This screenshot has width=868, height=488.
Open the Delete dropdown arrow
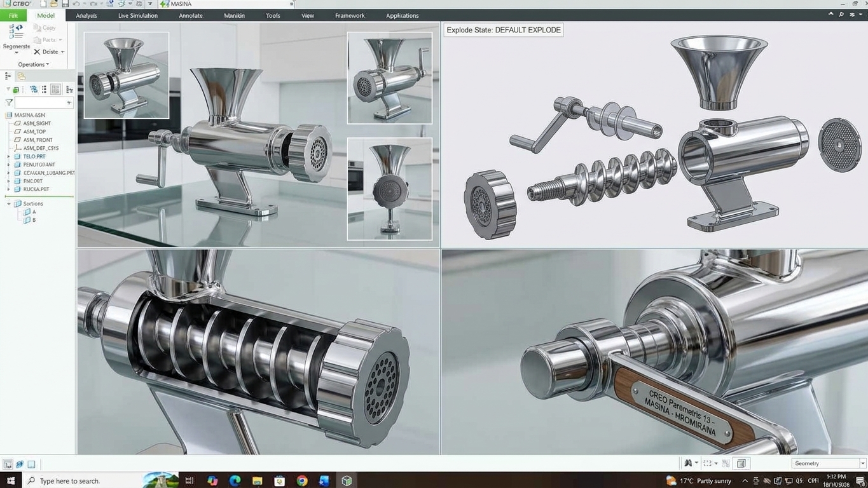[62, 51]
